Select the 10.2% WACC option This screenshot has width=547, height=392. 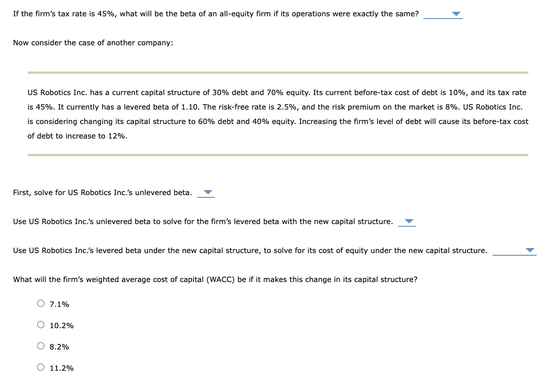point(41,324)
